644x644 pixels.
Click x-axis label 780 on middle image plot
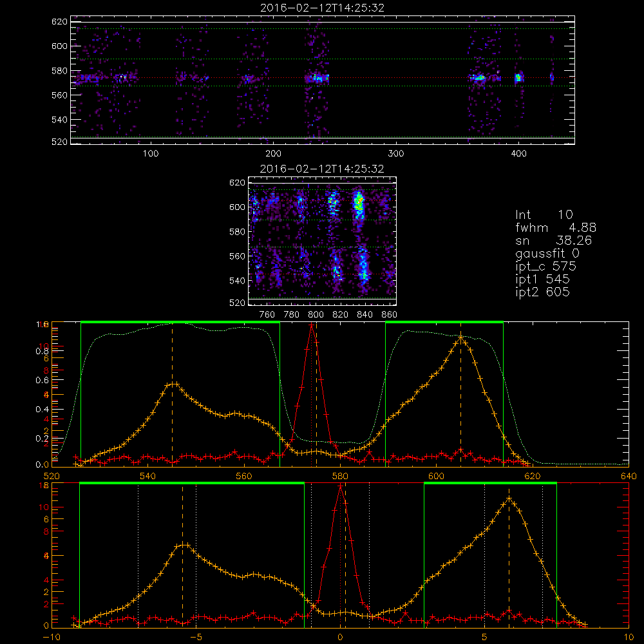292,315
